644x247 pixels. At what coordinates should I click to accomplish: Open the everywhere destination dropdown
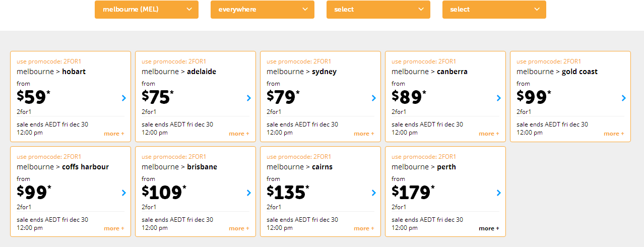click(262, 9)
